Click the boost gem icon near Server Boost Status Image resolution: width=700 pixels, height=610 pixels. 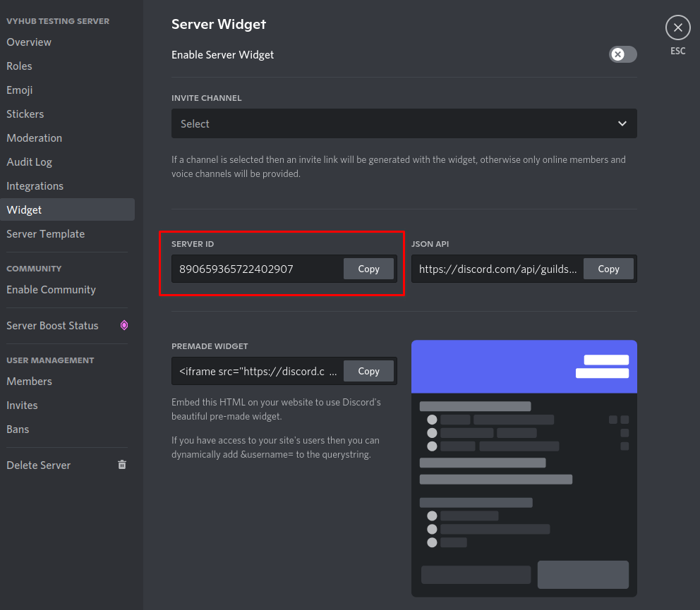124,325
